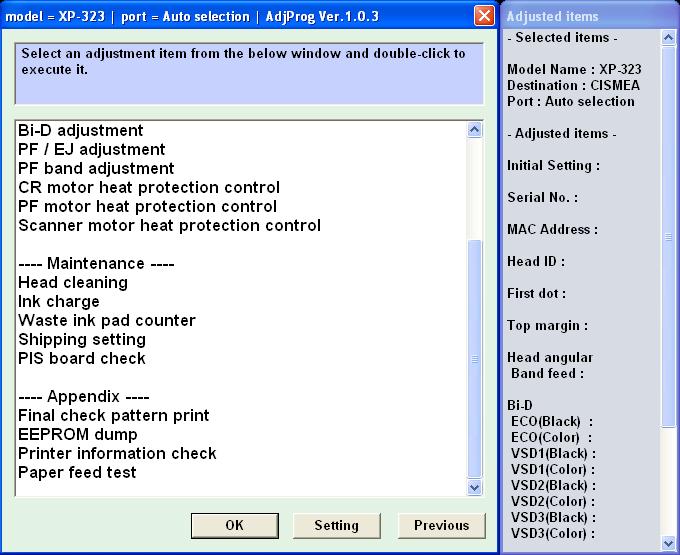Click the Band feed entry
680x555 pixels.
[547, 374]
